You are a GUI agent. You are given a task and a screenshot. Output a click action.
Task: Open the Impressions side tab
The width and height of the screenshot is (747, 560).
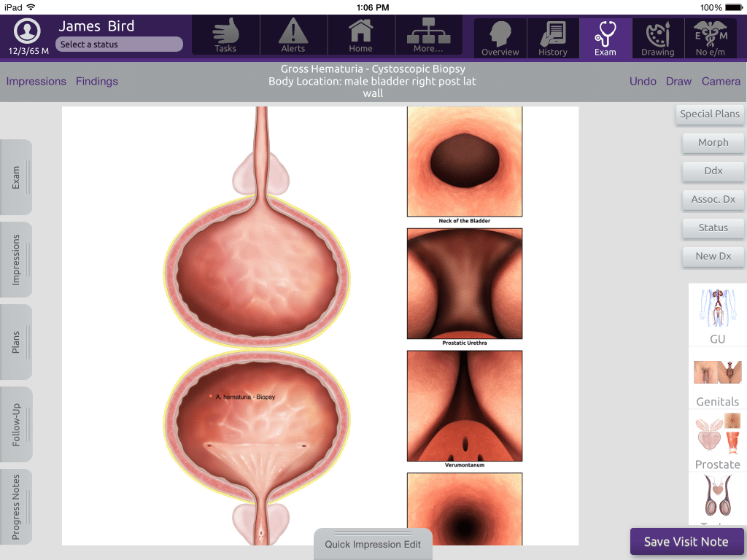(16, 260)
